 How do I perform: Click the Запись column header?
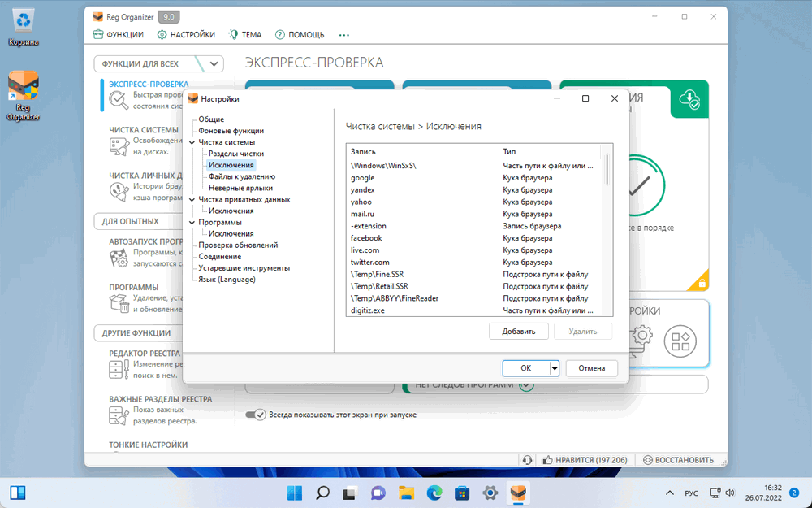(x=422, y=151)
